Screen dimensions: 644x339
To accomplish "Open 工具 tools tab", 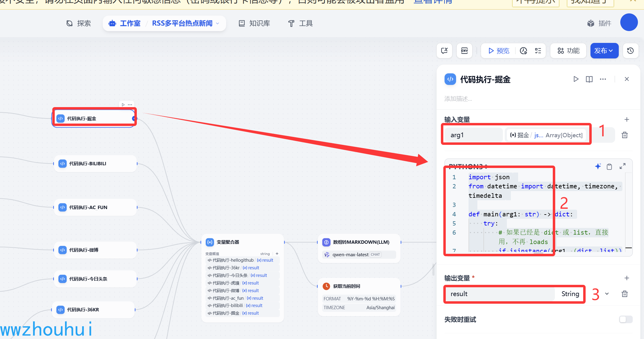I will click(300, 23).
